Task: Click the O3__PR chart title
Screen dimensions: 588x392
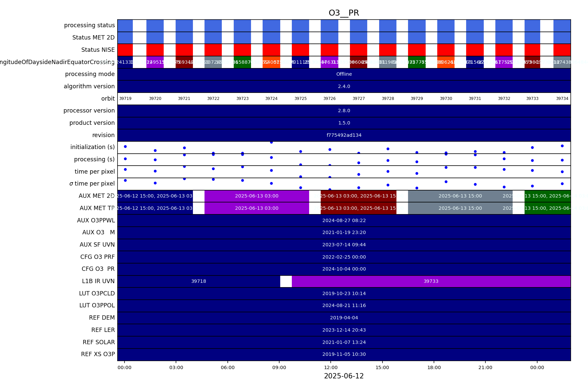Action: pyautogui.click(x=344, y=13)
